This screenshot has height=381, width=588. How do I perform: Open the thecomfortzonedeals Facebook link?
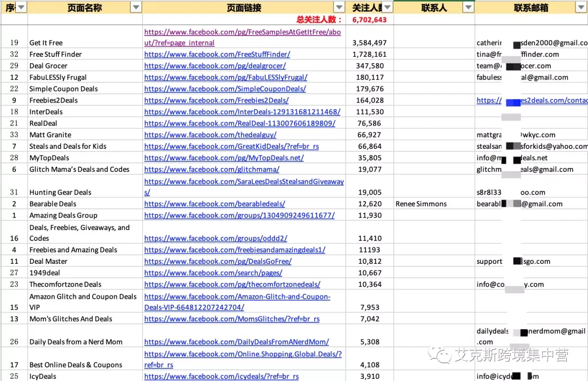[x=232, y=285]
